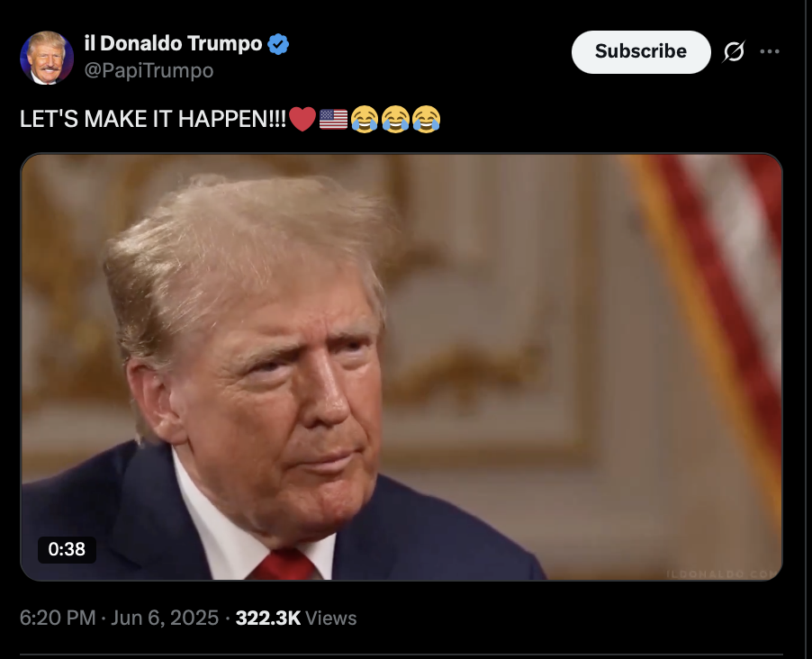Screen dimensions: 812x659
Task: Click the Views label beside the count
Action: (x=331, y=618)
